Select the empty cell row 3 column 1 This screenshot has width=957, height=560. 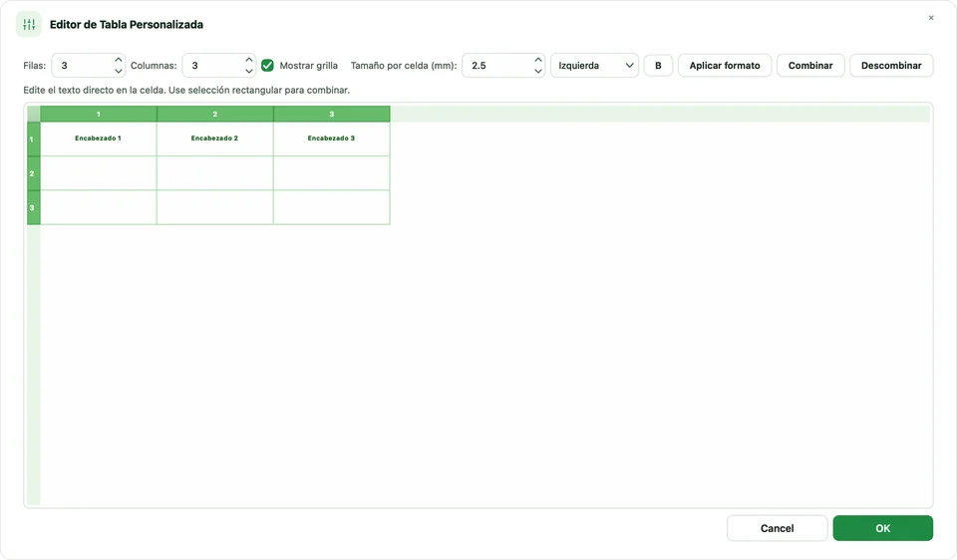[x=99, y=207]
